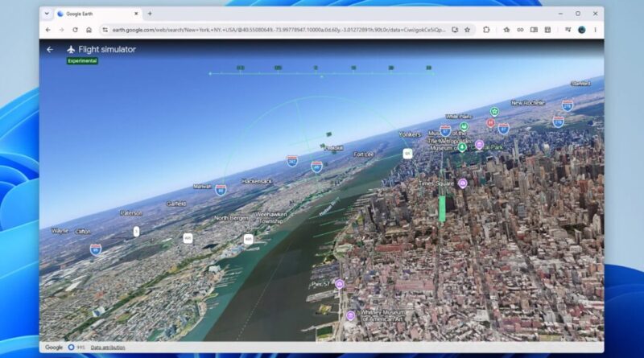The width and height of the screenshot is (644, 358).
Task: Click the purple pin beside Central Park label
Action: 479,144
